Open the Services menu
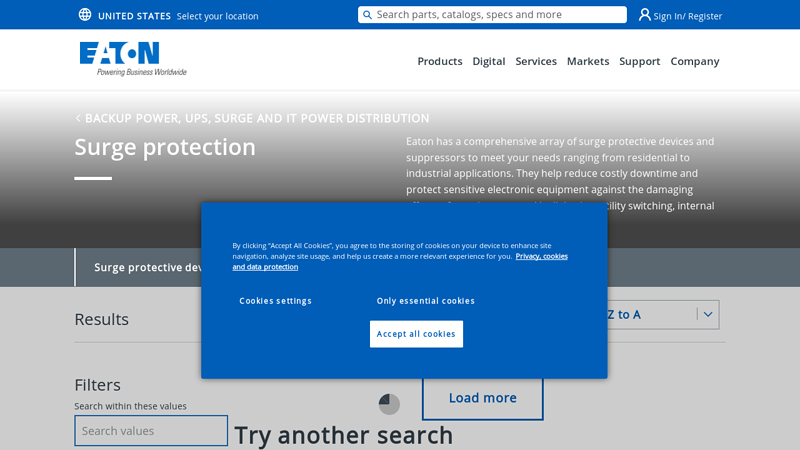This screenshot has height=450, width=800. pyautogui.click(x=536, y=61)
